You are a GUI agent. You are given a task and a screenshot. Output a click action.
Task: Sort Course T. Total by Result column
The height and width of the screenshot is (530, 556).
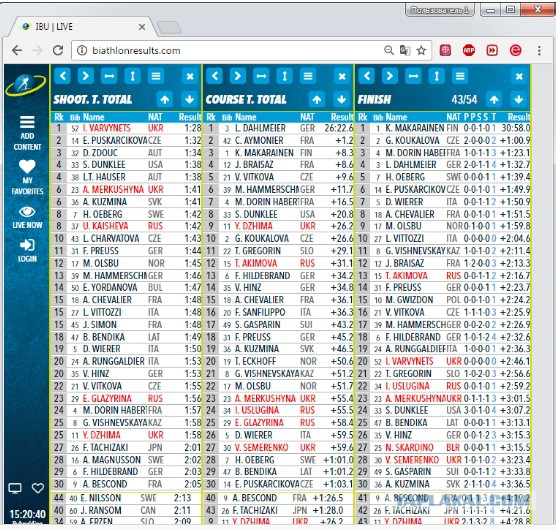click(x=342, y=117)
